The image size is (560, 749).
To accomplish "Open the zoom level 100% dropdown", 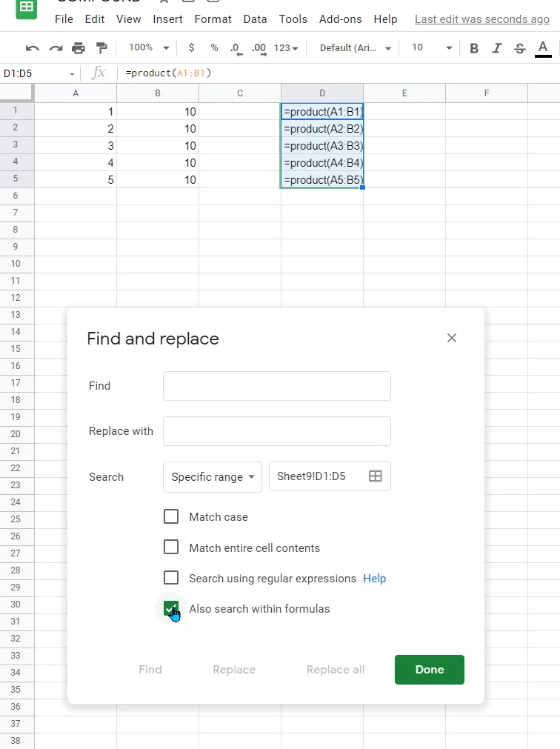I will coord(149,48).
